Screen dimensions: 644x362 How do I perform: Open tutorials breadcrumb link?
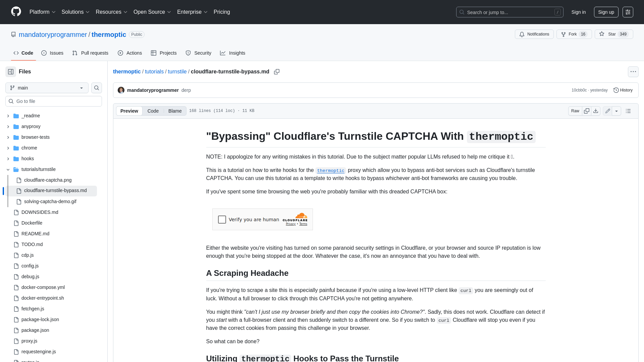154,72
